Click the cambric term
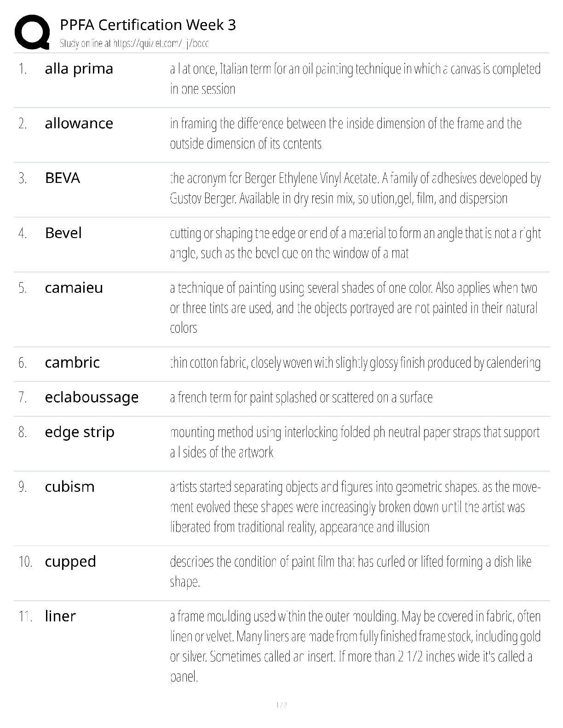 (72, 362)
